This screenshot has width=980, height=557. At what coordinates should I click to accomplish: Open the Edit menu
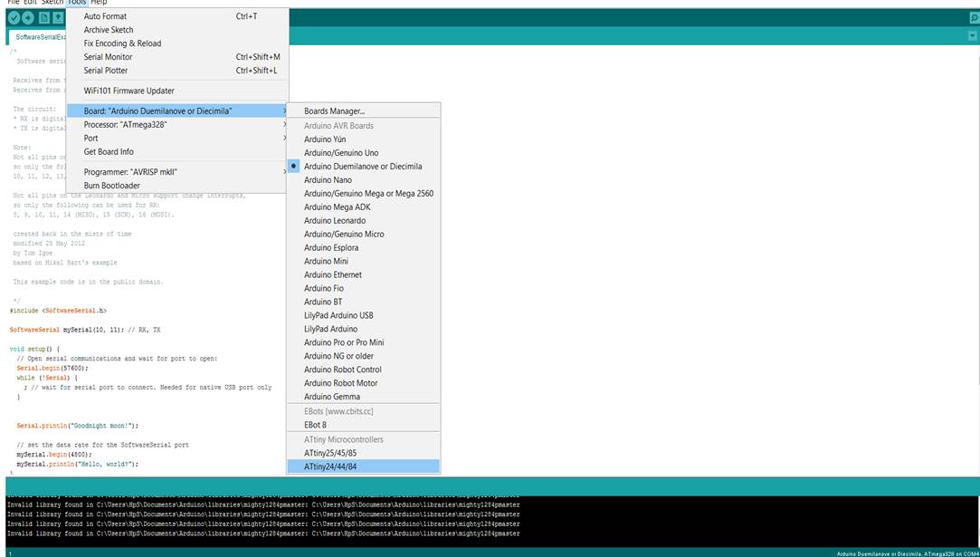click(30, 3)
